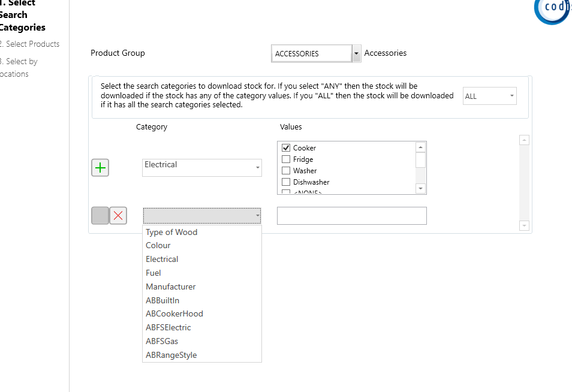Remove second category row with red X
This screenshot has width=572, height=392.
point(118,216)
